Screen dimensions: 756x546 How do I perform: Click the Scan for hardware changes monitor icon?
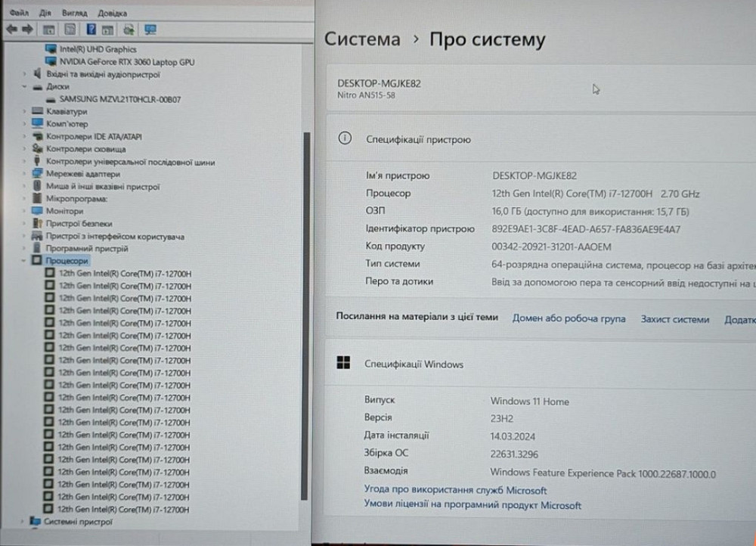150,29
